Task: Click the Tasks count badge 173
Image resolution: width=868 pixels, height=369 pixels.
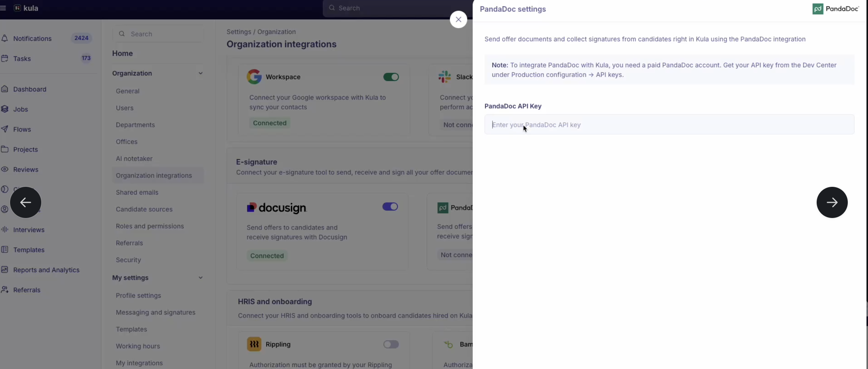Action: click(x=86, y=58)
